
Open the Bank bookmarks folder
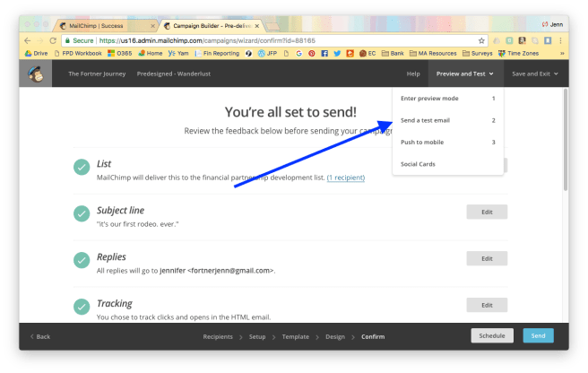[x=393, y=53]
